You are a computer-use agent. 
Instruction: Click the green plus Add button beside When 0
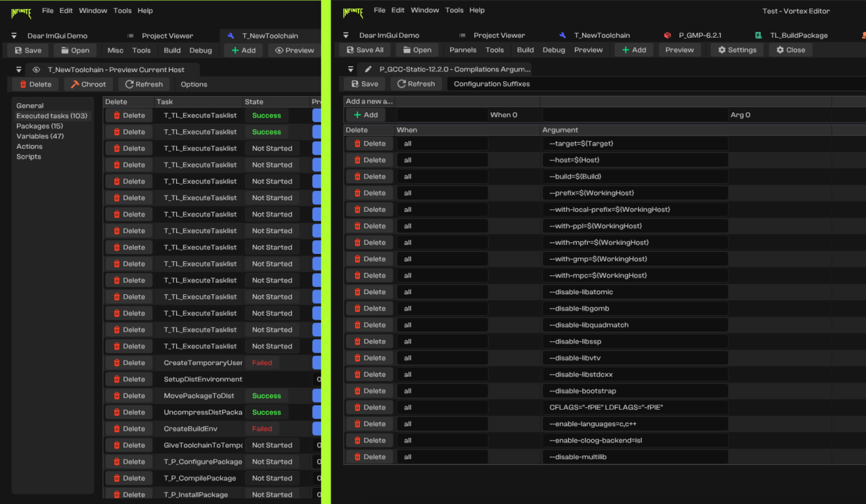click(364, 115)
